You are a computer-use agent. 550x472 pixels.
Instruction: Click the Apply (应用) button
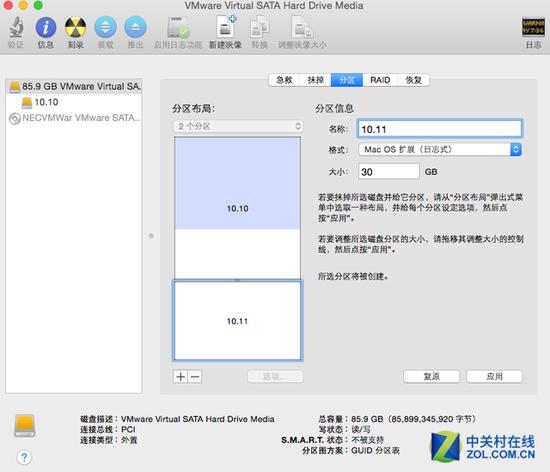[x=495, y=377]
